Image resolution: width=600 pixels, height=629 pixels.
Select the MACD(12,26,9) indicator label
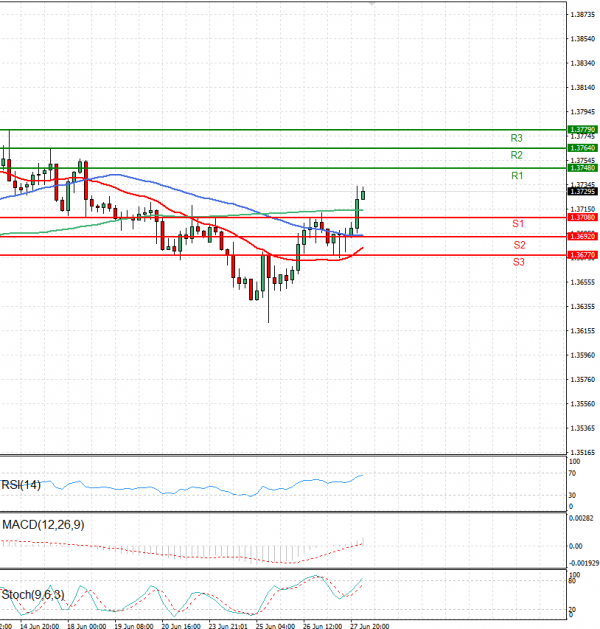(40, 524)
